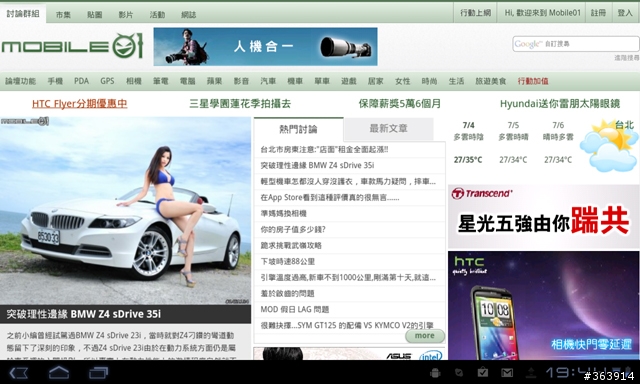
Task: Select the 7/5 weather forecast
Action: point(513,142)
